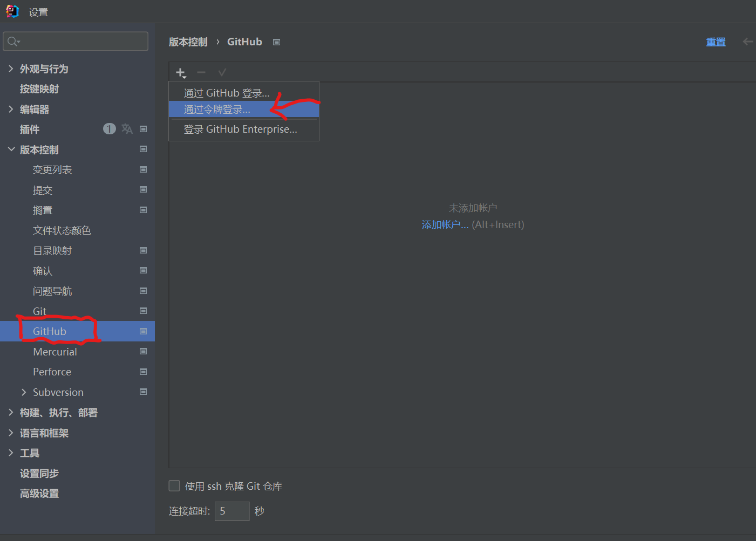This screenshot has height=541, width=756.
Task: Select 确认 settings item
Action: tap(43, 271)
